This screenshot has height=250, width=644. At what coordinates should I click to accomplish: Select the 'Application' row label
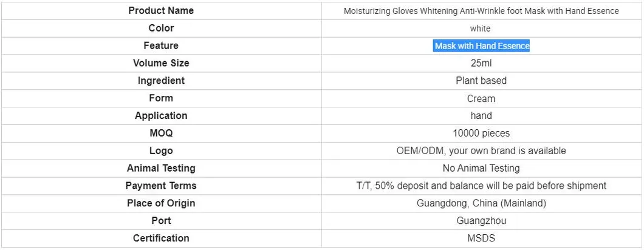pos(161,116)
